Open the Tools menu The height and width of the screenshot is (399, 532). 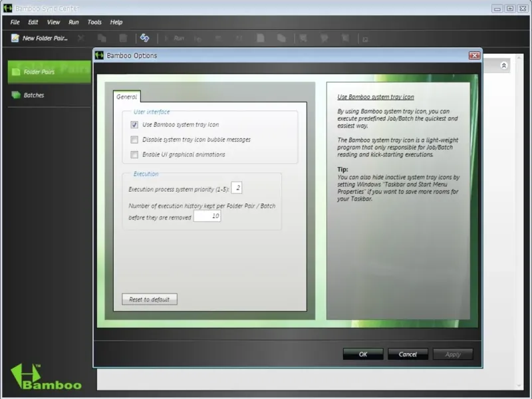pos(94,22)
